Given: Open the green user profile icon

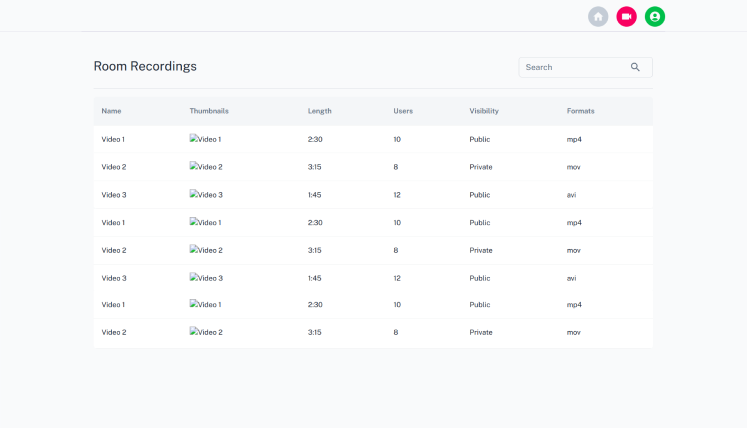Looking at the screenshot, I should pyautogui.click(x=655, y=17).
